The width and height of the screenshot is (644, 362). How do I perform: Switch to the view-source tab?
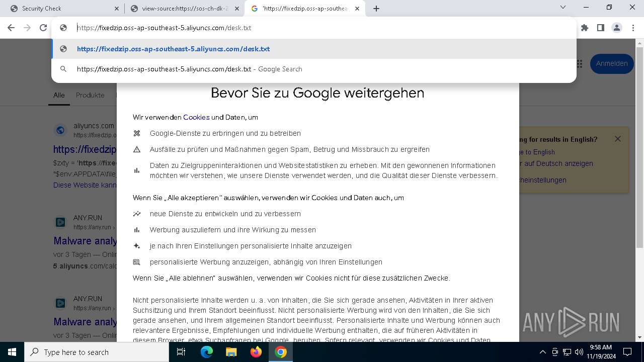tap(184, 9)
